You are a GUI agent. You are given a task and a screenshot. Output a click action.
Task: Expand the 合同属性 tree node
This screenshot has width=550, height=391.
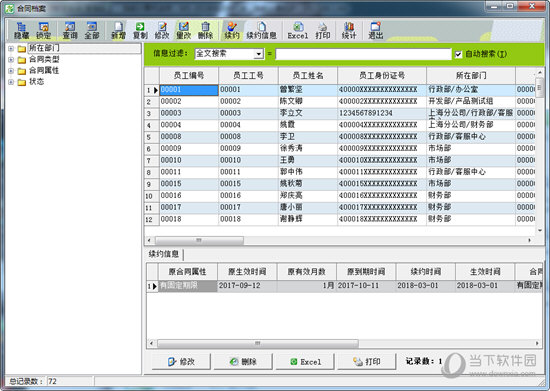click(x=11, y=71)
